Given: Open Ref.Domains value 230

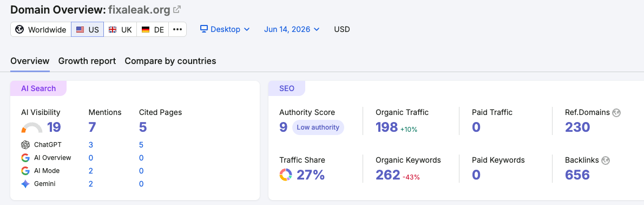Looking at the screenshot, I should coord(578,127).
